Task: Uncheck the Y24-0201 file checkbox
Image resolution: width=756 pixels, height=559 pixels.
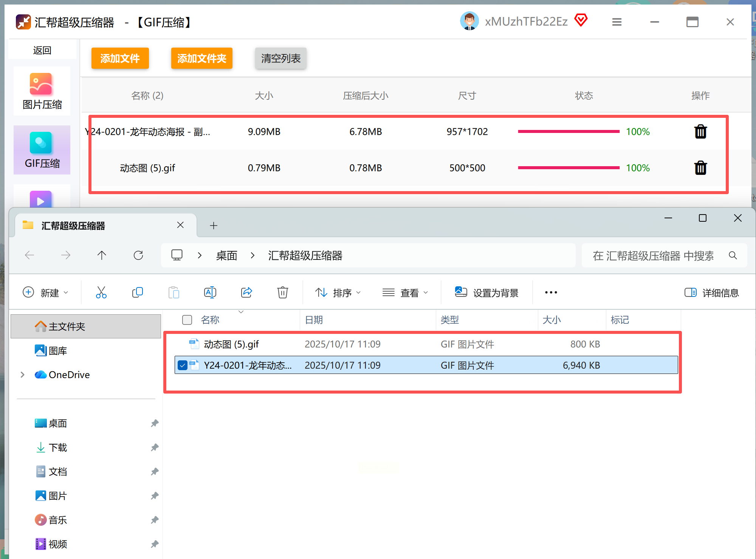Action: pos(183,365)
